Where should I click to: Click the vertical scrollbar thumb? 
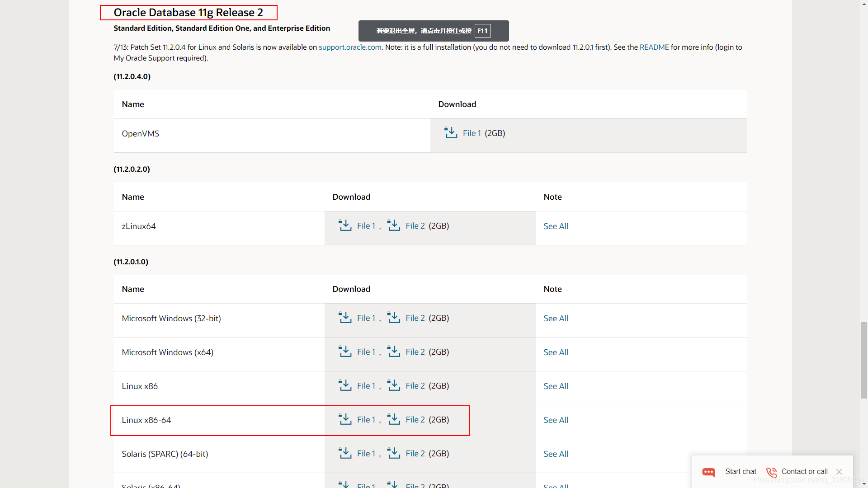864,360
